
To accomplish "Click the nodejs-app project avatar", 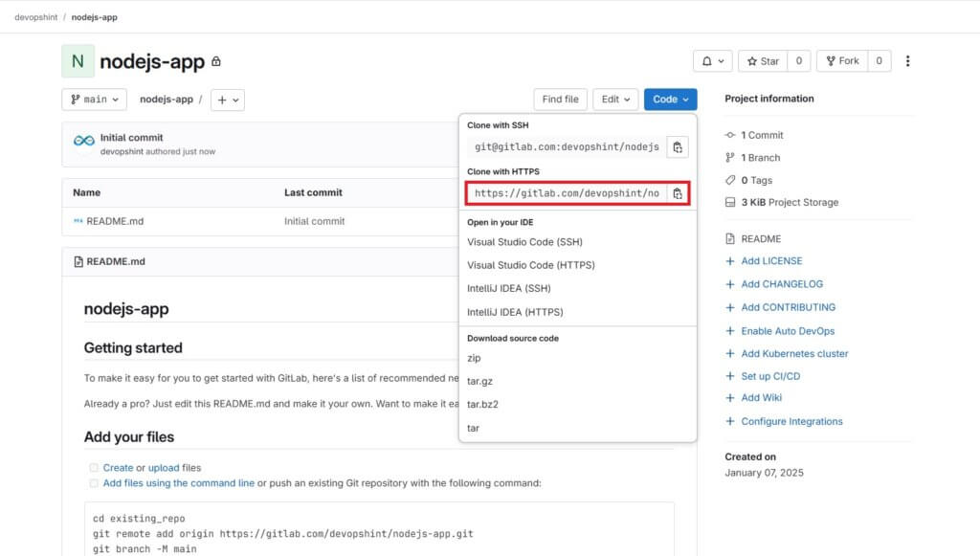I will 78,61.
